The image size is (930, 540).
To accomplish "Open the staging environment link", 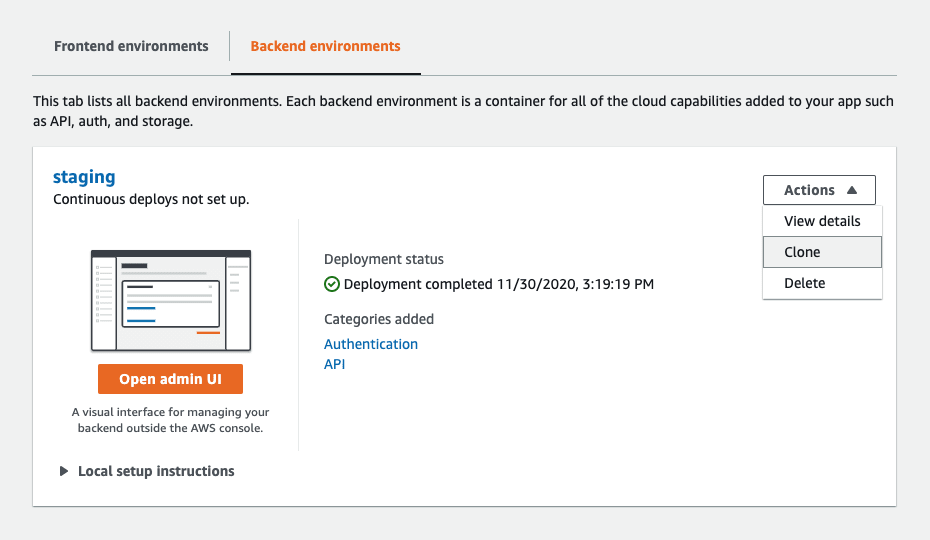I will pos(84,177).
